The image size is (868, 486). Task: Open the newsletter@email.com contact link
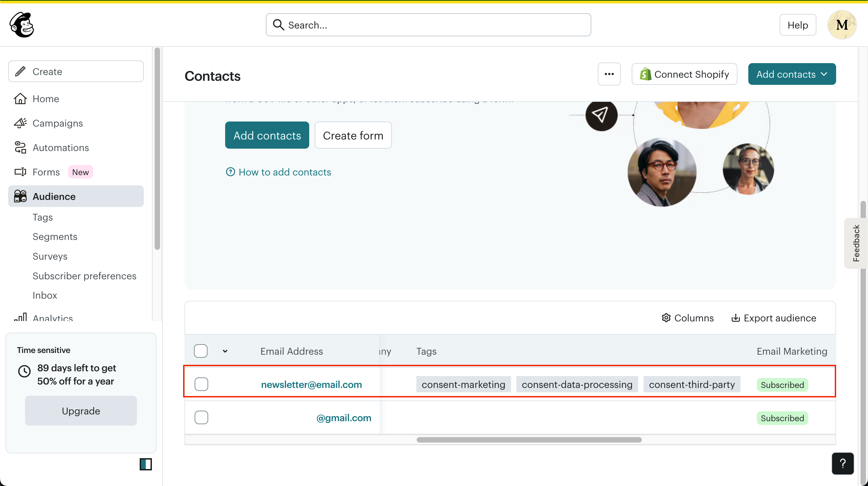click(x=312, y=385)
